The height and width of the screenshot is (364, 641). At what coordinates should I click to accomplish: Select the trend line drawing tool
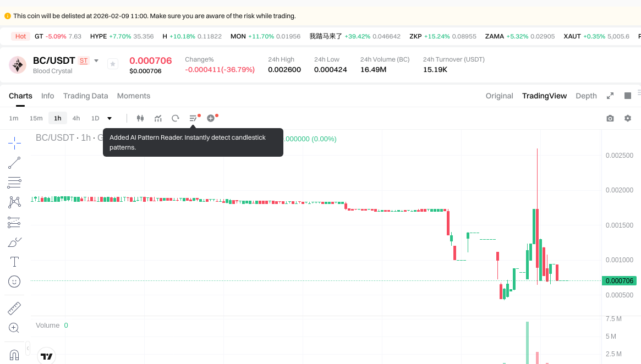pyautogui.click(x=14, y=163)
